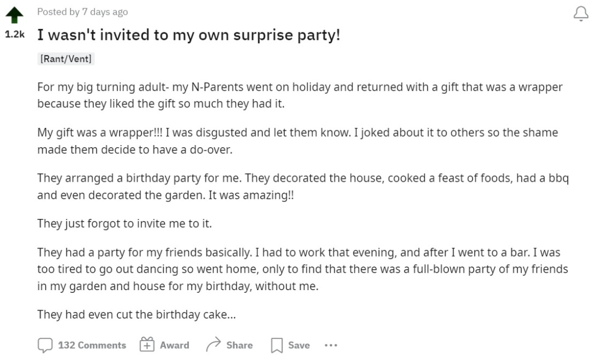Click the save bookmark icon

point(277,345)
